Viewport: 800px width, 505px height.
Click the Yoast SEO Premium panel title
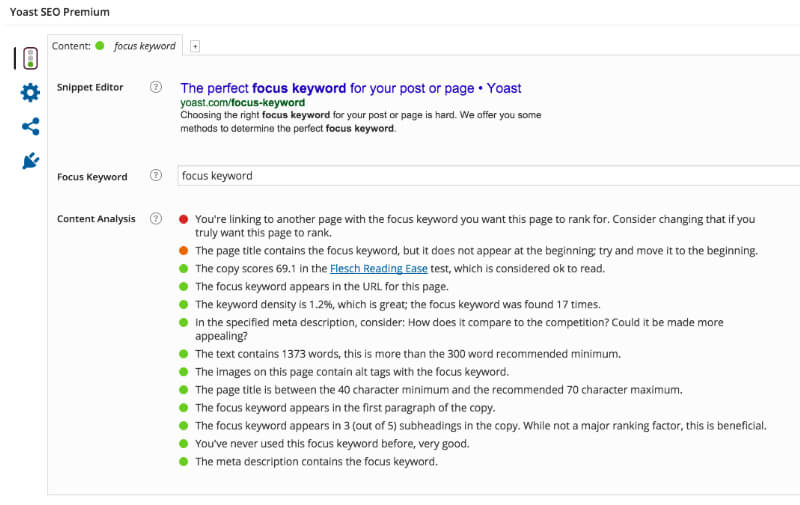(60, 12)
